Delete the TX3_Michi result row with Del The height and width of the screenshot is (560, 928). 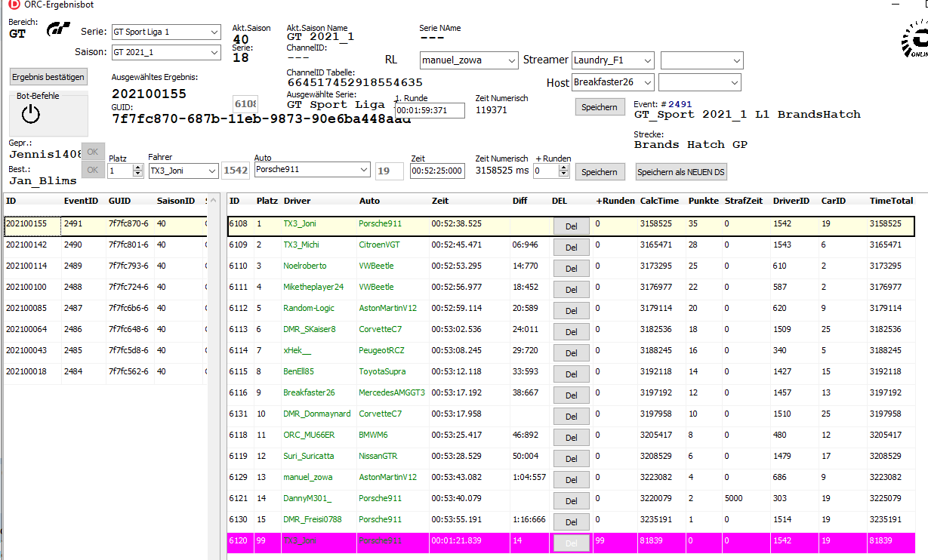571,247
